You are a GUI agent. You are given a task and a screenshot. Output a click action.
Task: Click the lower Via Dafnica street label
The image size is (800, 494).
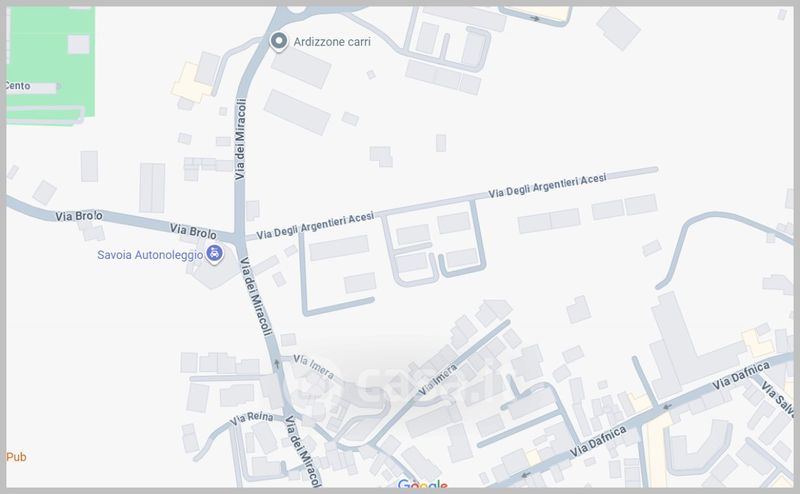[598, 441]
